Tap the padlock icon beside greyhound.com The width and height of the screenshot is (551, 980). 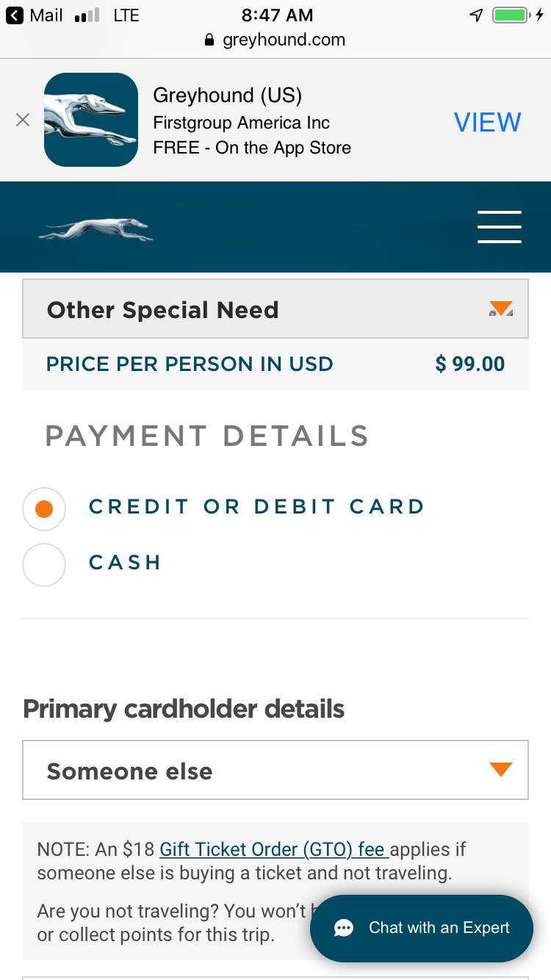click(210, 40)
